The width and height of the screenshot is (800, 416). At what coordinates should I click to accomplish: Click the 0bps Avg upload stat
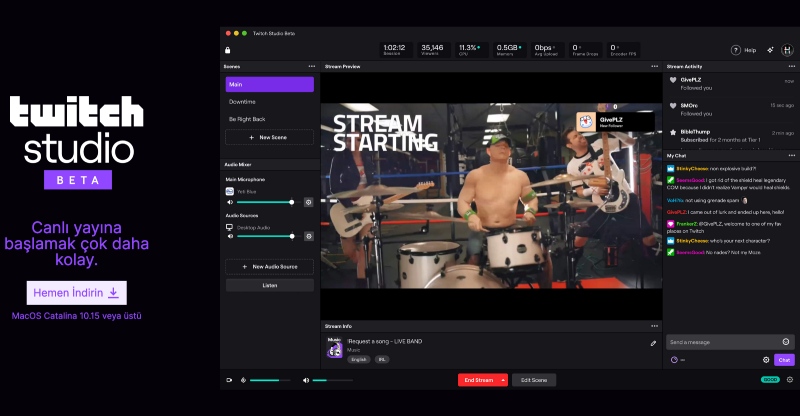(x=546, y=50)
